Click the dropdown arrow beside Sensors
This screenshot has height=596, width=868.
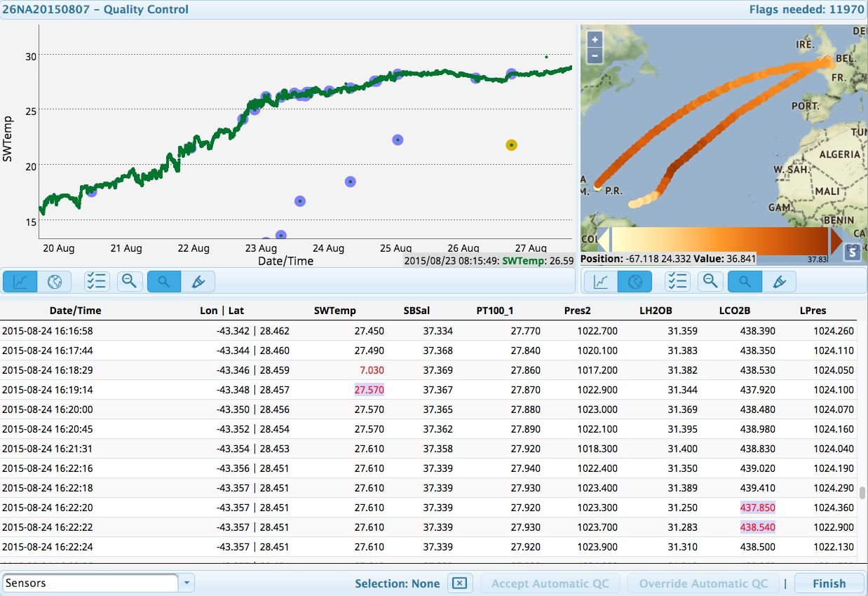(x=187, y=583)
